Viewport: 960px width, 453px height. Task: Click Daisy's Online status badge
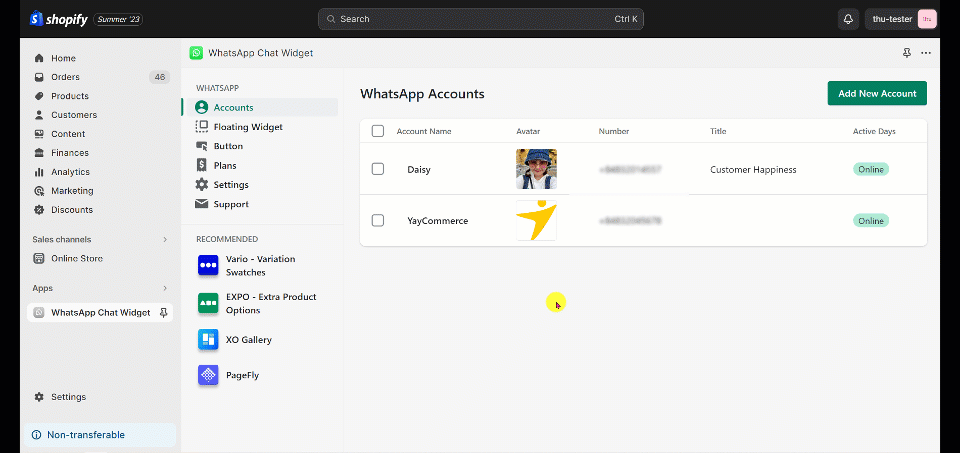[x=871, y=170]
